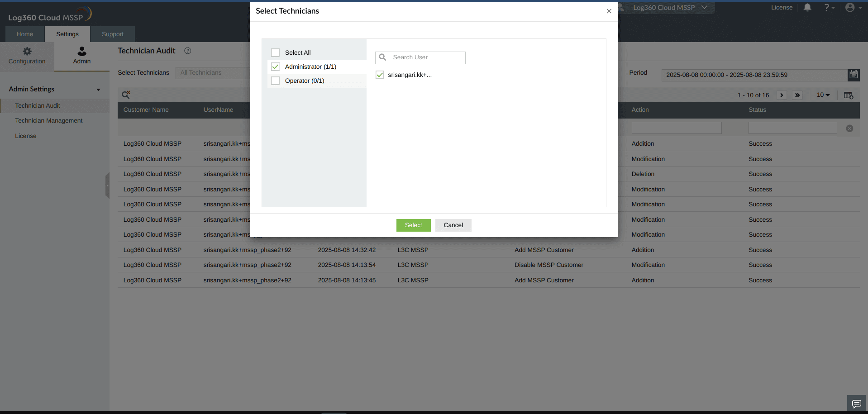Check the Operator (0/1) role checkbox
The width and height of the screenshot is (868, 414).
click(x=275, y=81)
